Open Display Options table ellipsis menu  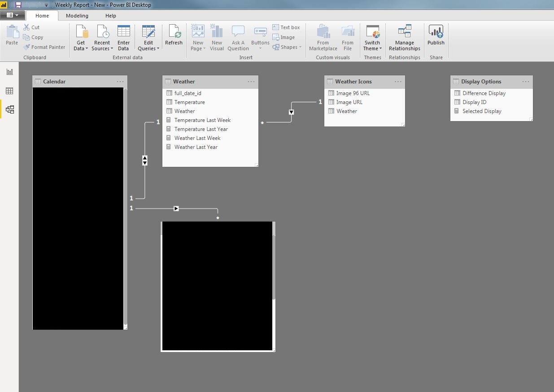[x=526, y=82]
